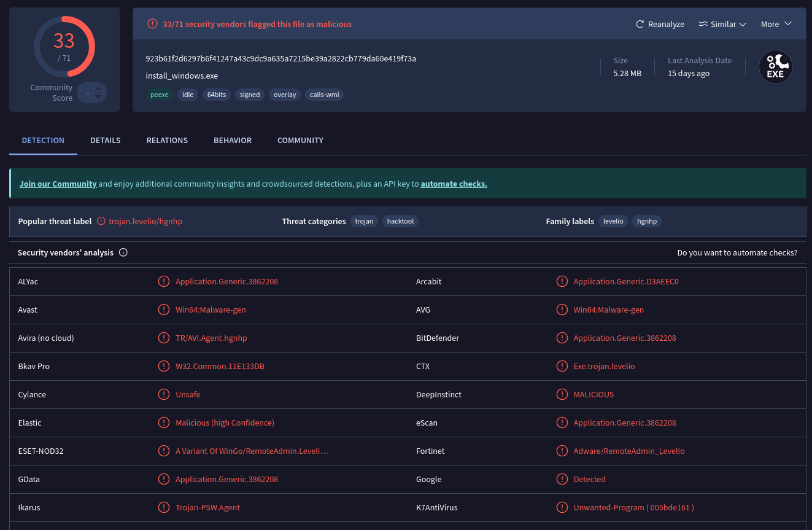Click the EXE file type icon
This screenshot has height=530, width=812.
pyautogui.click(x=775, y=67)
